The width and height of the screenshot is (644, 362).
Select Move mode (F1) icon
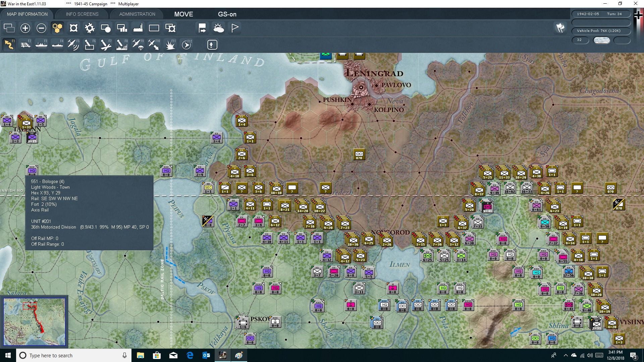coord(9,45)
